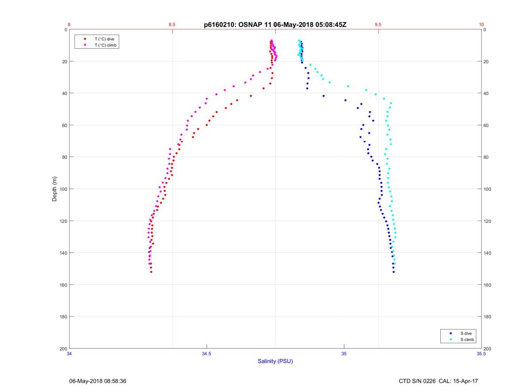Image resolution: width=532 pixels, height=392 pixels.
Task: Click the 06-May-2018 08:58:36 timestamp
Action: click(98, 381)
